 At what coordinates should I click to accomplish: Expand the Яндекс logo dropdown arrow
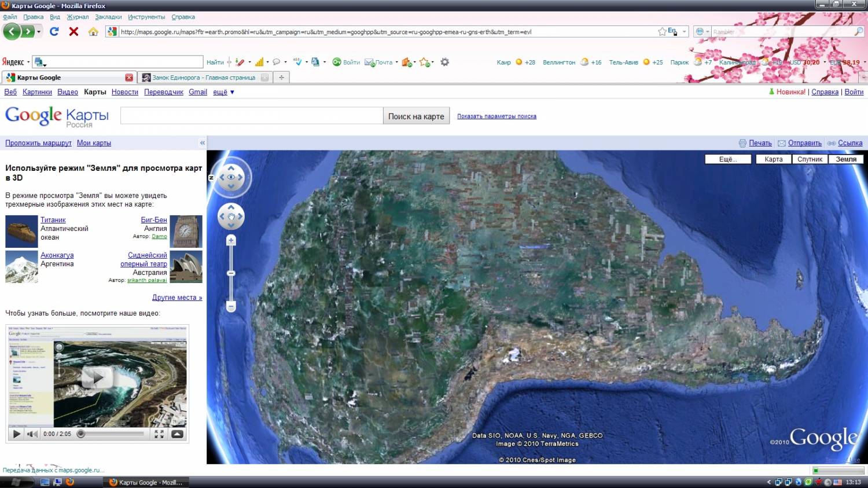pyautogui.click(x=28, y=62)
